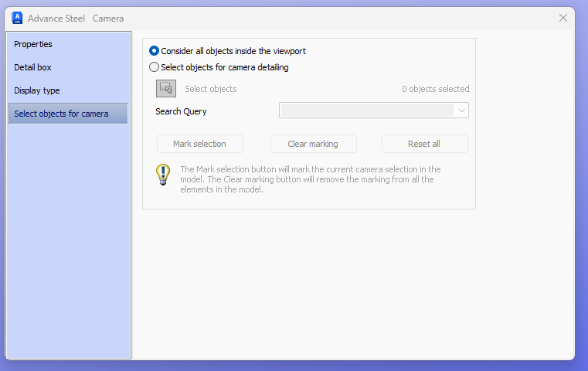Click the '0 objects selected' text
Viewport: 588px width, 371px height.
(435, 89)
